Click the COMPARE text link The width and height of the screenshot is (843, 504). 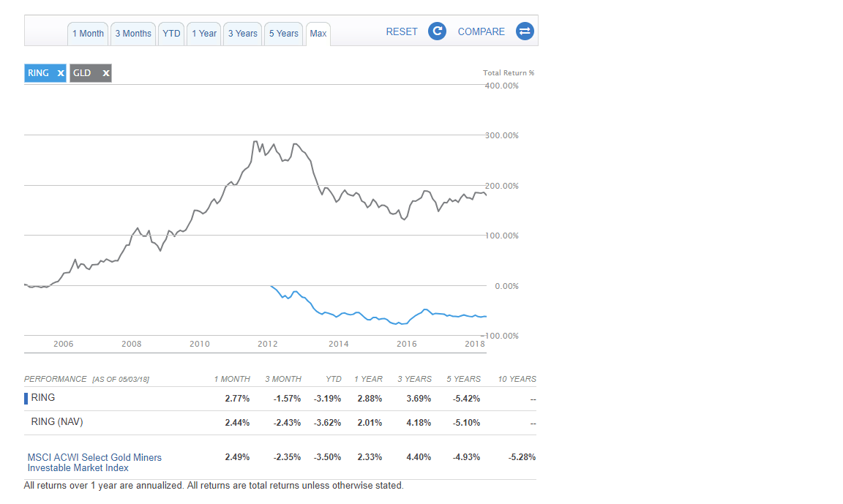pos(482,31)
